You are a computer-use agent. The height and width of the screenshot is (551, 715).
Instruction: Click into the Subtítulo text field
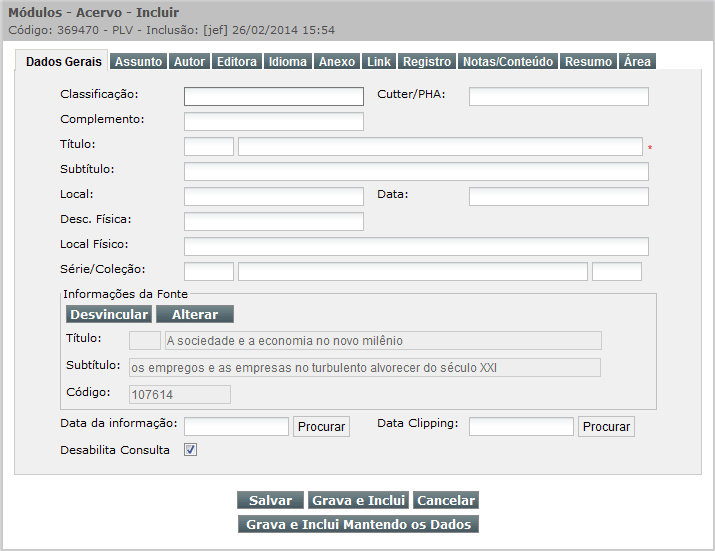tap(416, 171)
